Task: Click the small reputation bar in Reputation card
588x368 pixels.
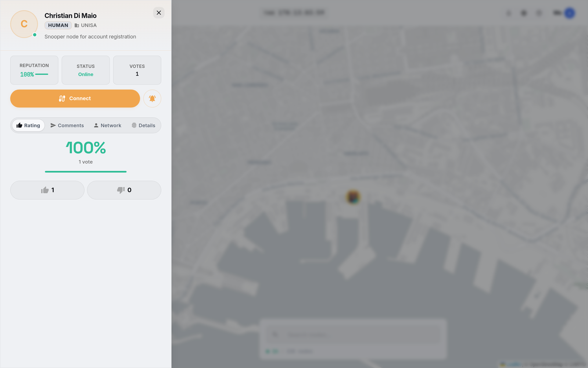Action: 42,74
